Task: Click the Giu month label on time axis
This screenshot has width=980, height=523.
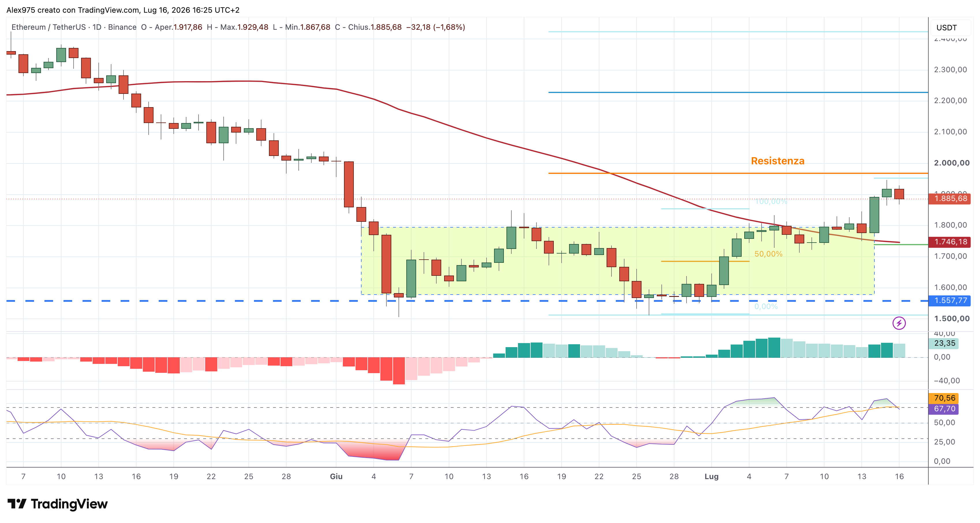Action: [x=336, y=476]
